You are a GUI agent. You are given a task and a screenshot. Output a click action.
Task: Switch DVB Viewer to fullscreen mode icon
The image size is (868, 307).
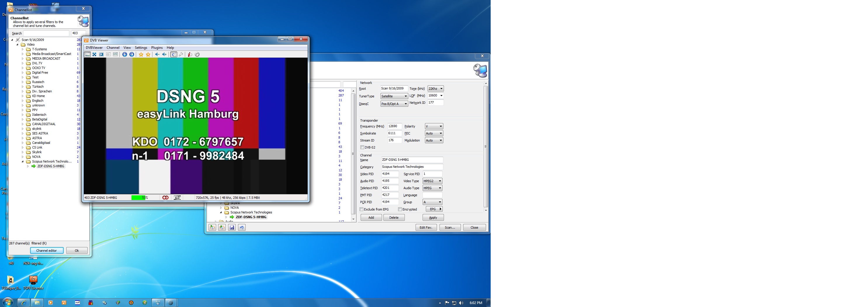(x=94, y=54)
